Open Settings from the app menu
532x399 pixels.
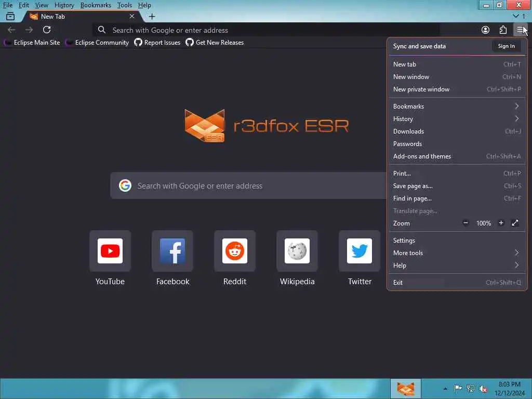click(x=457, y=241)
